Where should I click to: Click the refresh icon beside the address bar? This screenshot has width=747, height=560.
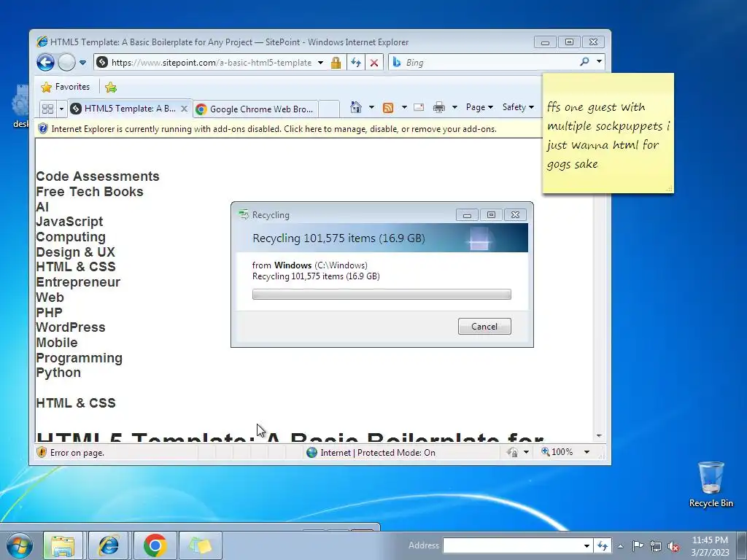(356, 63)
